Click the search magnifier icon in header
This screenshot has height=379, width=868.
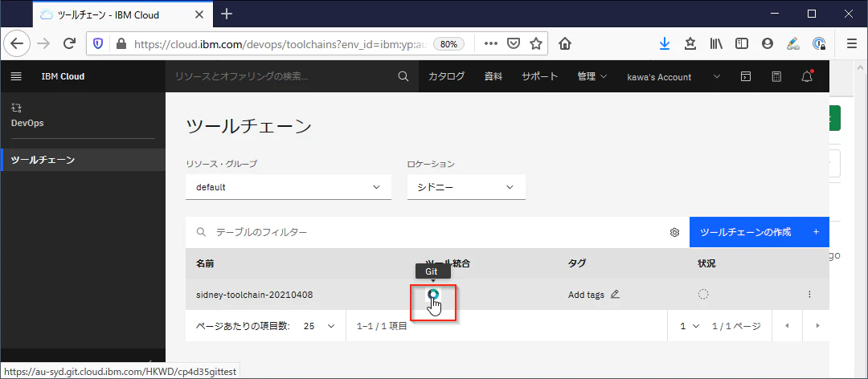(403, 76)
